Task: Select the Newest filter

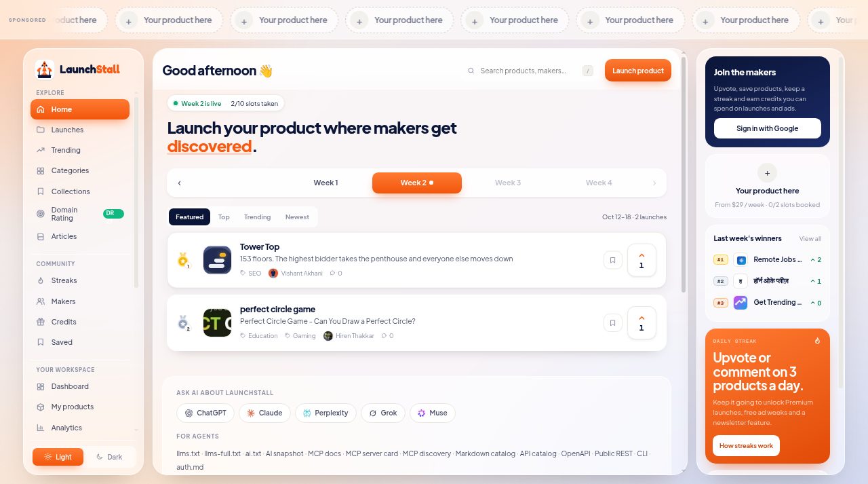Action: [x=297, y=217]
